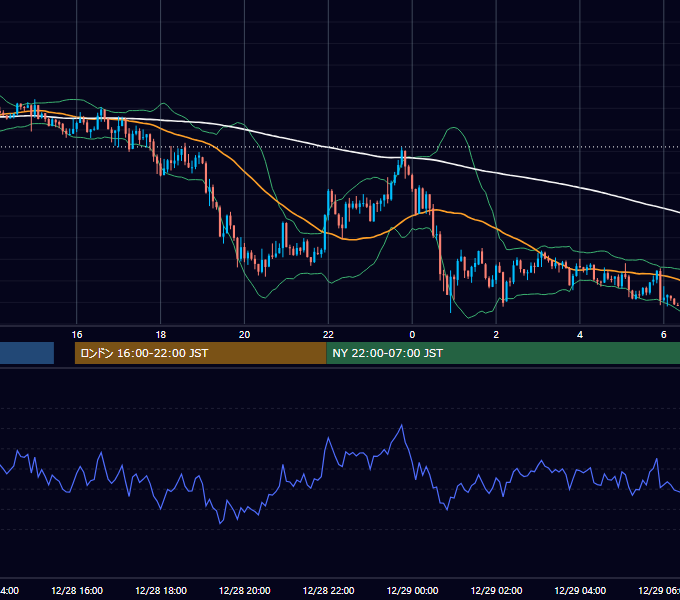Click the 2 hour label on price chart axis
The height and width of the screenshot is (600, 680).
click(496, 335)
